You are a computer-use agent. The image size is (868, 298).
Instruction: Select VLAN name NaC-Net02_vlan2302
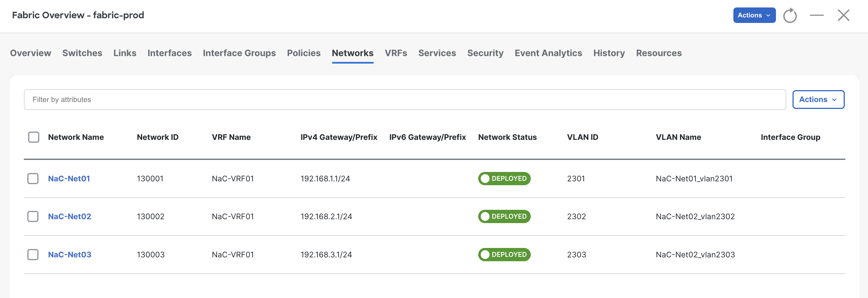(x=695, y=216)
